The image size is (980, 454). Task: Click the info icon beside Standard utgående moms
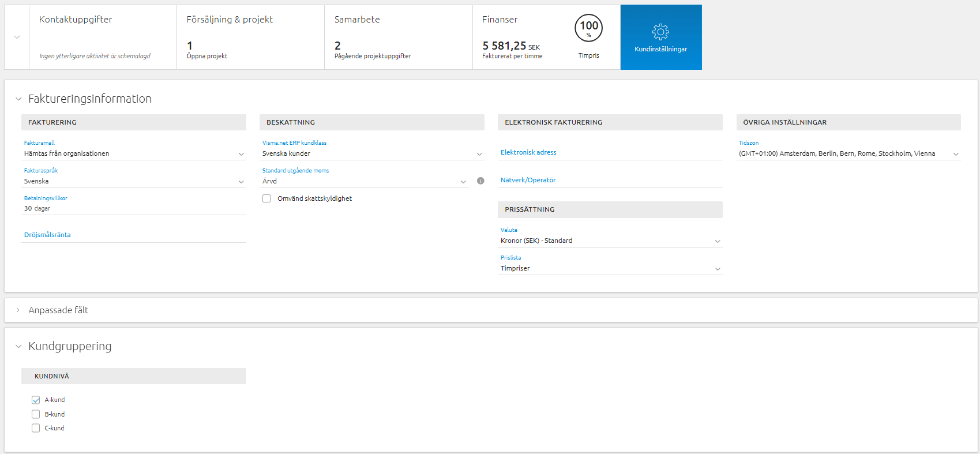pos(480,181)
